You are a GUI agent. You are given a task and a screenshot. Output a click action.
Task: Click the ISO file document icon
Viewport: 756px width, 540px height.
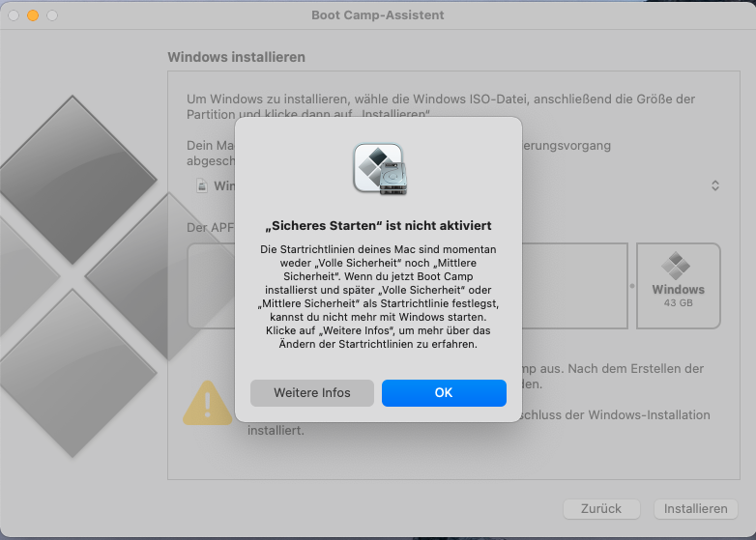pyautogui.click(x=202, y=185)
